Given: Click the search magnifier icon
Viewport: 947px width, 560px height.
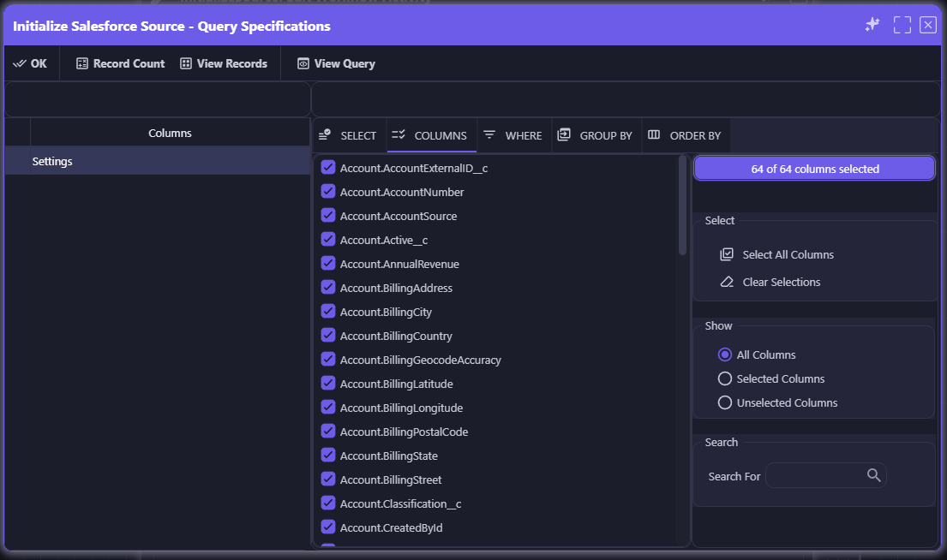Looking at the screenshot, I should coord(874,475).
